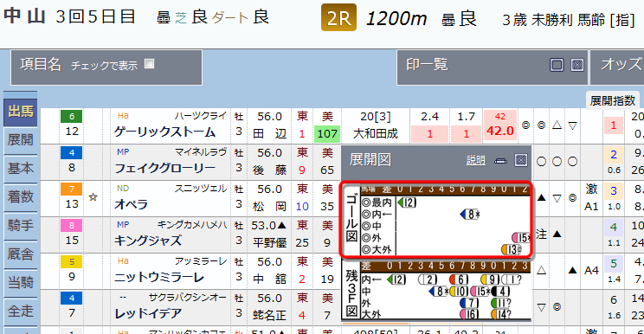Image resolution: width=644 pixels, height=334 pixels.
Task: Select horse name レッドイデア
Action: click(148, 314)
